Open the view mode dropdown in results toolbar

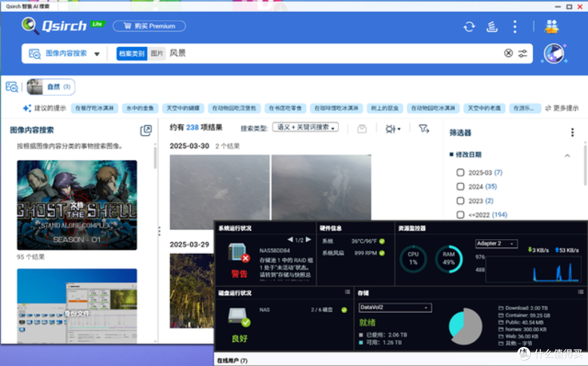point(393,129)
